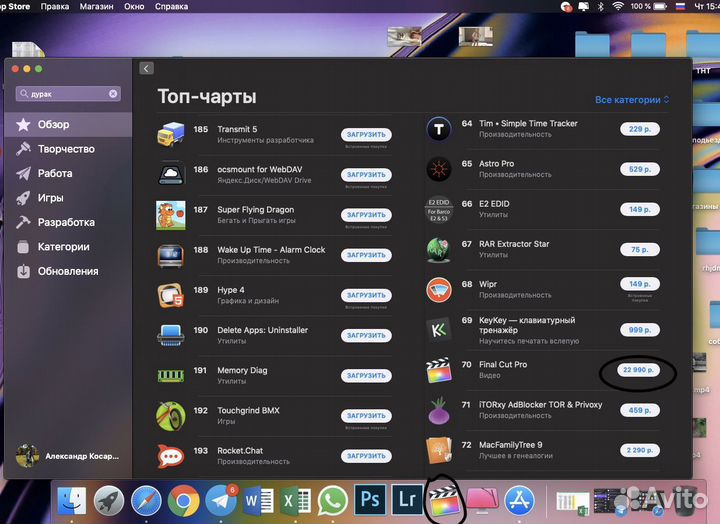This screenshot has height=524, width=720.
Task: Open Memory Diag RAM icon
Action: [x=171, y=376]
